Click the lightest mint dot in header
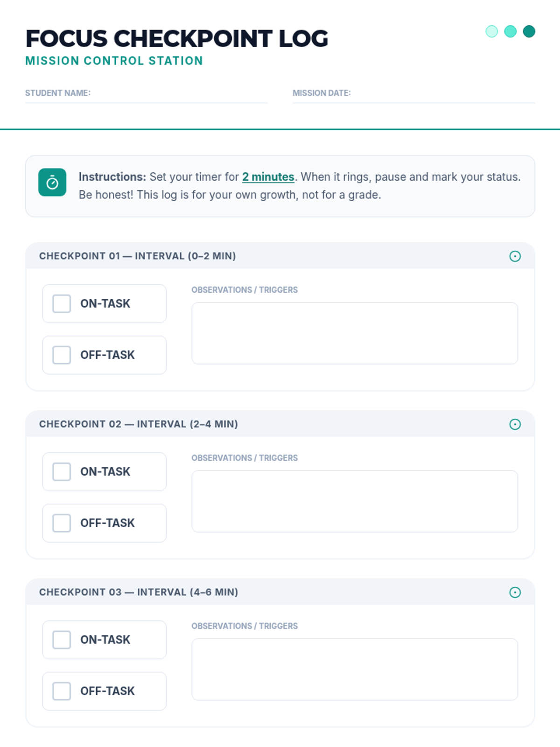The height and width of the screenshot is (747, 560). (491, 31)
